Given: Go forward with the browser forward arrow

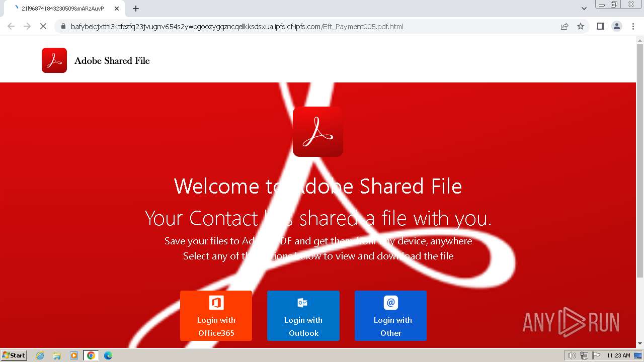Looking at the screenshot, I should pyautogui.click(x=27, y=26).
